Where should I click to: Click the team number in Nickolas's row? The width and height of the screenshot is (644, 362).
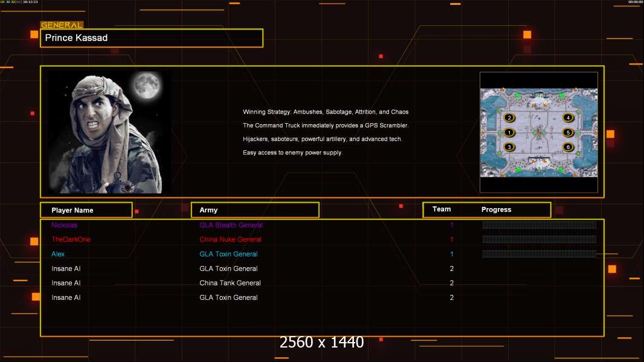[451, 225]
